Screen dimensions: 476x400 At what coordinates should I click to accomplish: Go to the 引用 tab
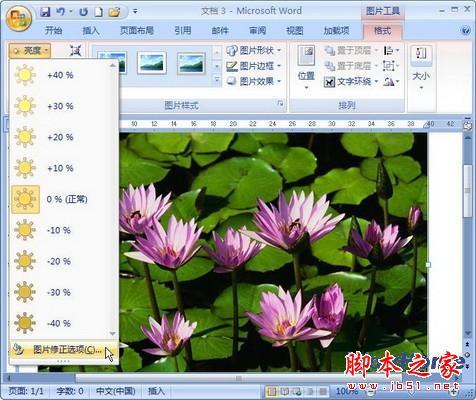(x=183, y=31)
